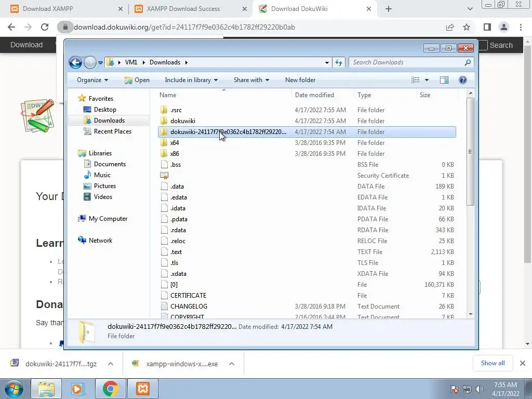Bookmark this page with star icon
The image size is (532, 399).
(x=467, y=27)
